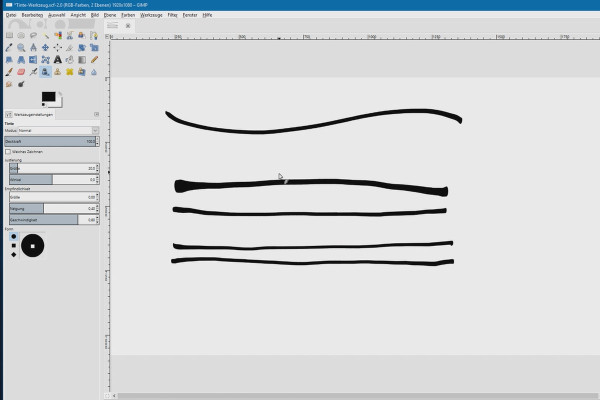Select the Pencil tool
This screenshot has width=600, height=400.
coord(94,60)
